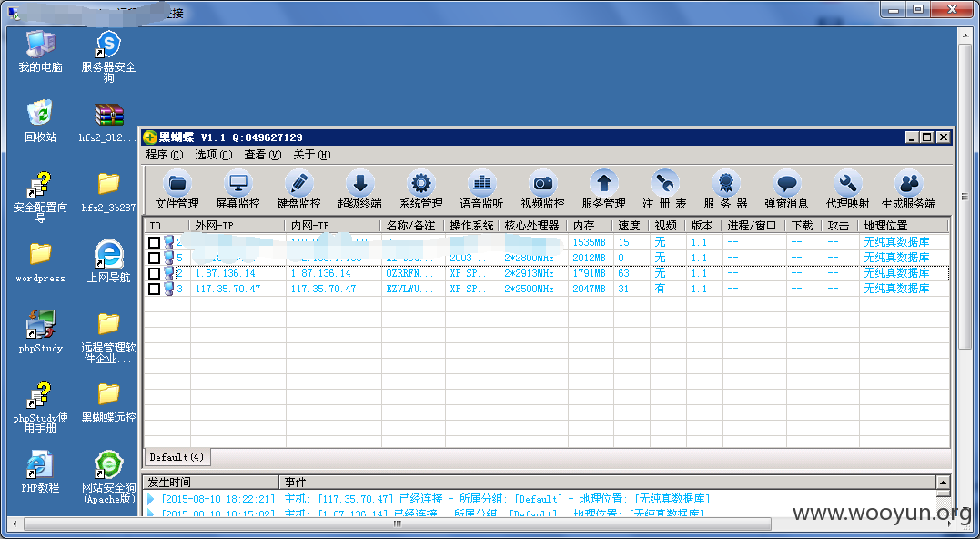Switch to the Default(4) group tab
This screenshot has height=539, width=980.
click(x=177, y=457)
